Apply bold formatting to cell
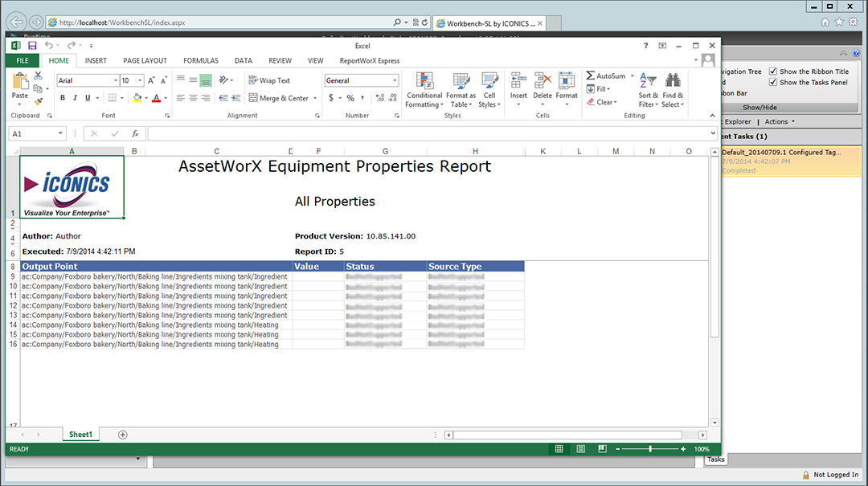The image size is (868, 486). tap(63, 98)
